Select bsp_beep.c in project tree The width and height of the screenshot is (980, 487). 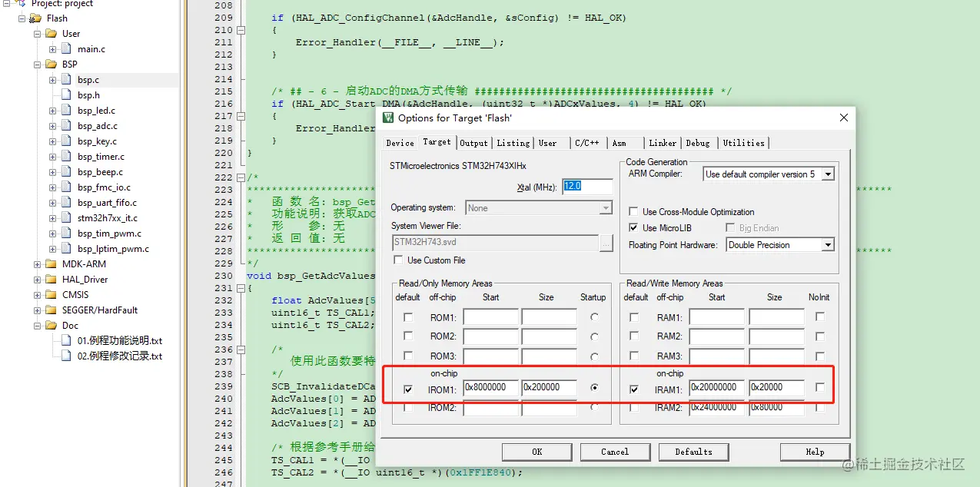tap(100, 172)
